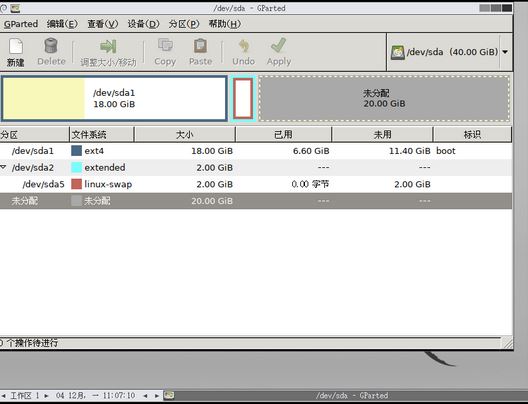
Task: Select the /dev/sda2 row in partition list
Action: point(256,167)
